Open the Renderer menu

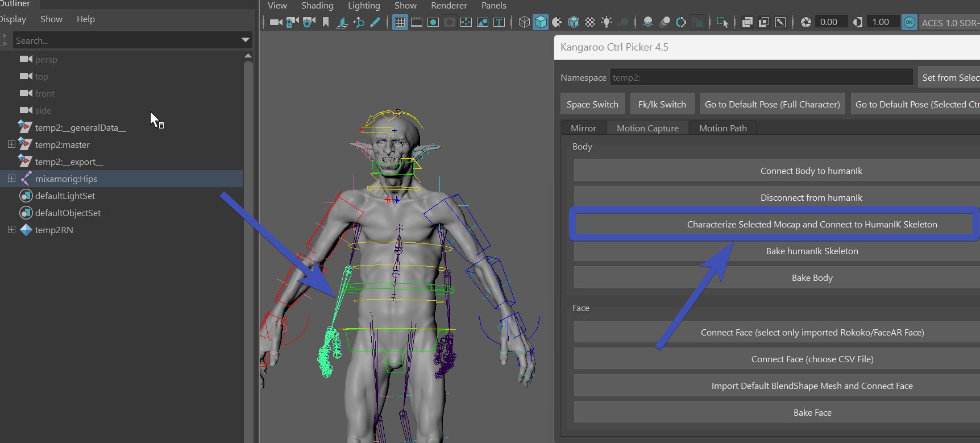449,6
